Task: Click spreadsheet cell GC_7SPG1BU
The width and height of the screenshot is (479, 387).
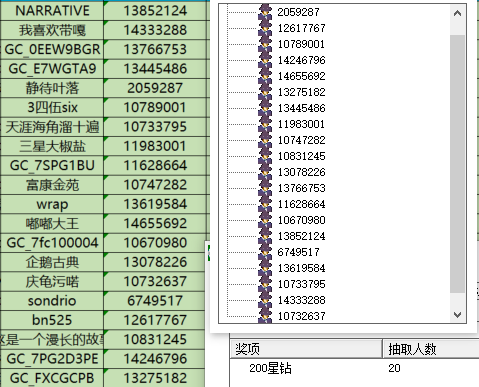Action: tap(52, 165)
